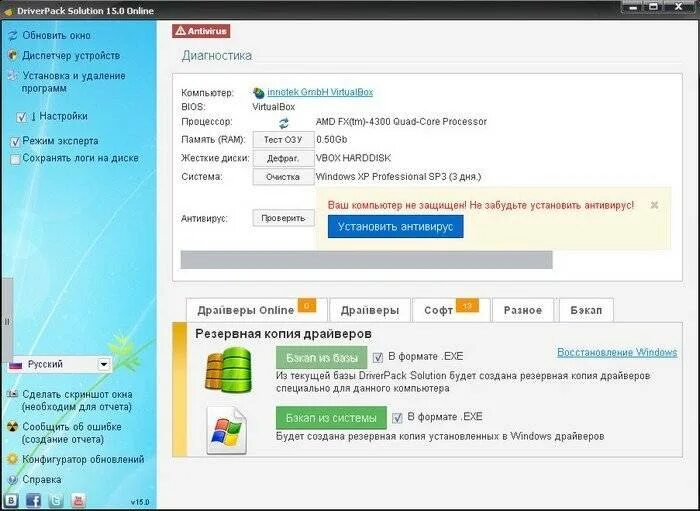
Task: Click the processor refresh arrows icon
Action: pyautogui.click(x=283, y=123)
